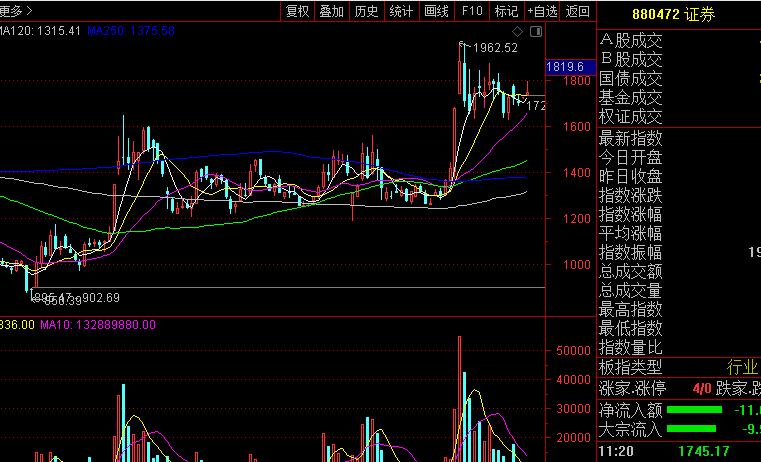The image size is (761, 462).
Task: Open the 统计 statistics button
Action: coord(401,11)
